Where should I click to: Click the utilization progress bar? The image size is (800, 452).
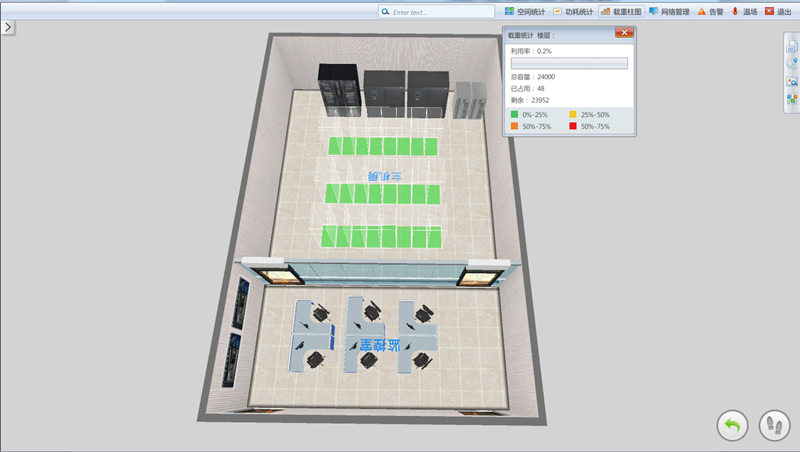(569, 63)
